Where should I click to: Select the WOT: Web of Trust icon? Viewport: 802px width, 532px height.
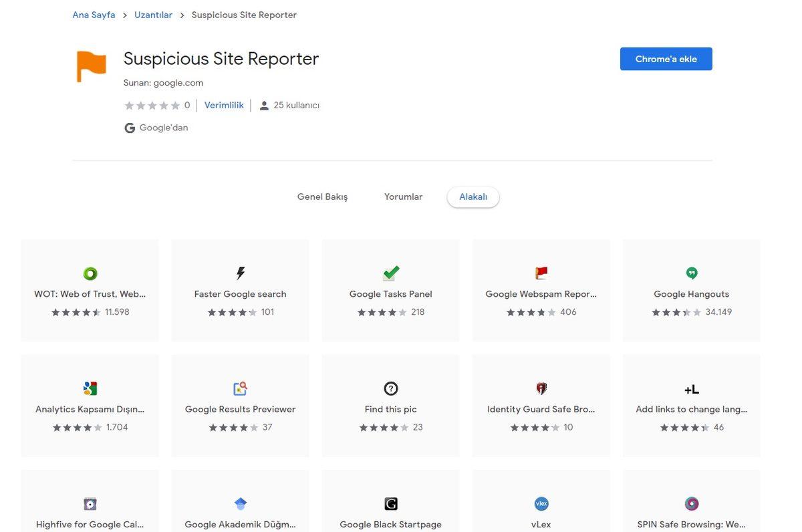pyautogui.click(x=90, y=273)
